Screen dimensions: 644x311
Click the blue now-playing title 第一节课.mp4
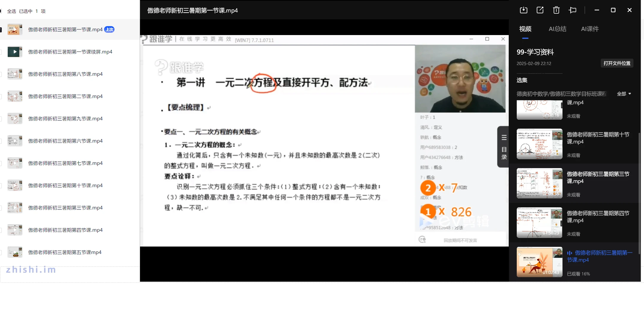coord(600,256)
